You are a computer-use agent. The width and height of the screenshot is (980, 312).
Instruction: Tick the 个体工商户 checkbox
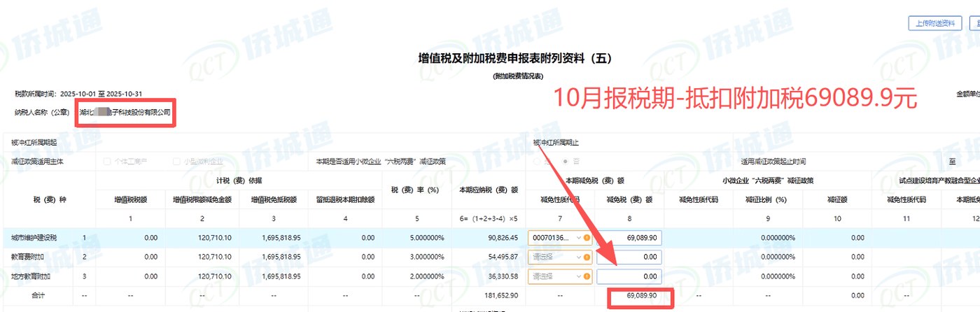[x=108, y=162]
